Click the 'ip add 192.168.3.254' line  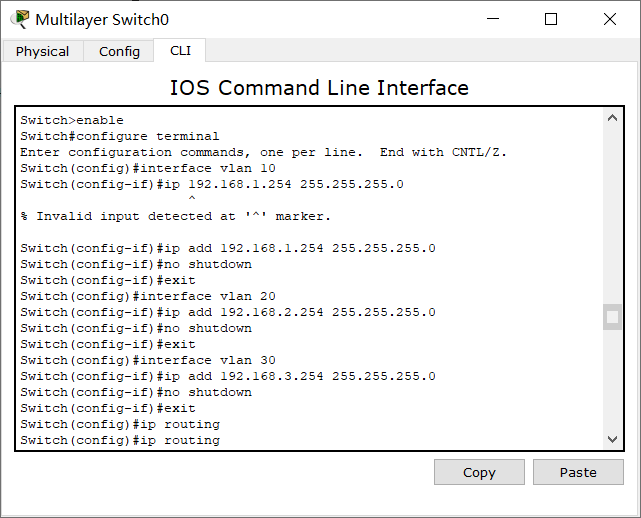(228, 376)
